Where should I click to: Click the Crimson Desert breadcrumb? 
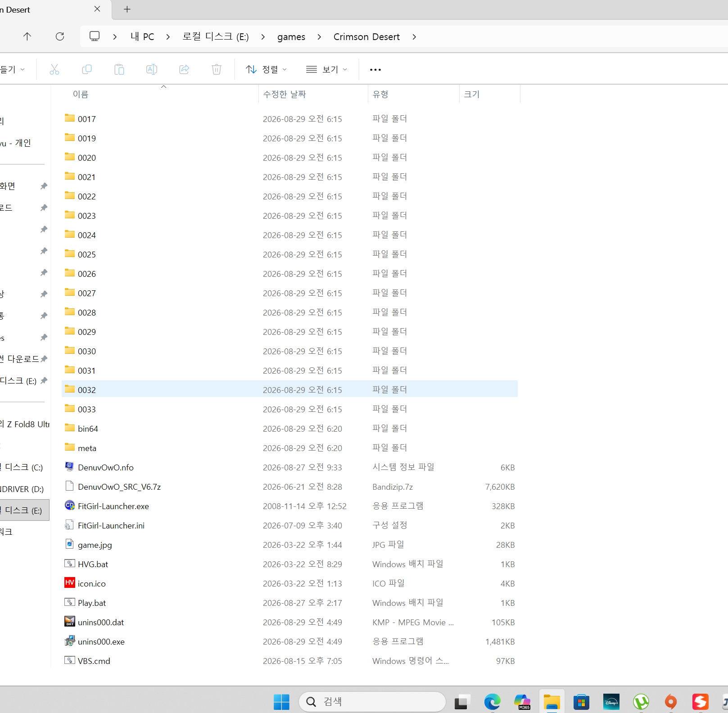pyautogui.click(x=366, y=37)
